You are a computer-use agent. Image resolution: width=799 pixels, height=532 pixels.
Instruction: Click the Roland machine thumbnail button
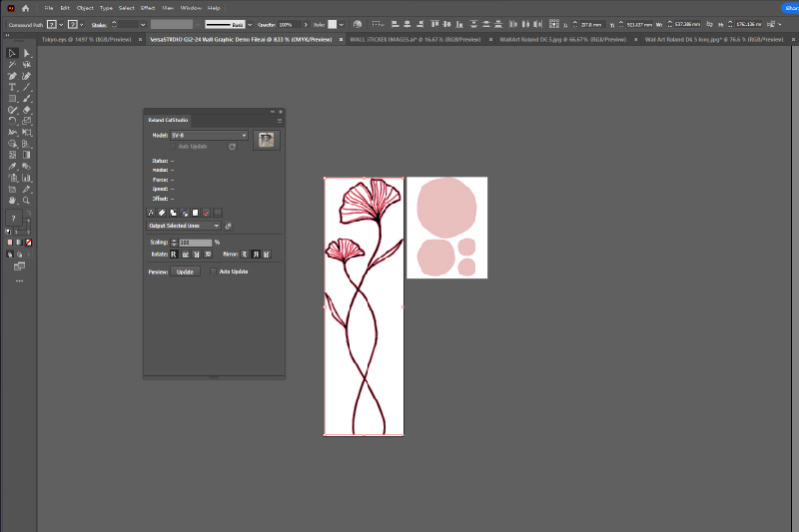coord(266,140)
